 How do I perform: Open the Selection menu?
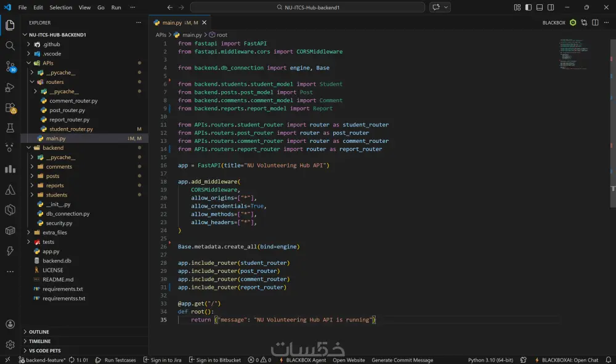click(61, 7)
